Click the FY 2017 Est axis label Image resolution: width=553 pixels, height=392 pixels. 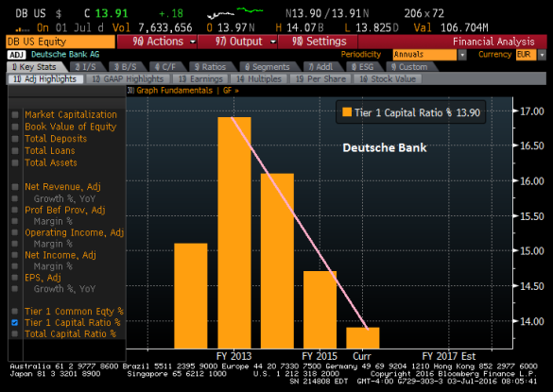point(449,356)
